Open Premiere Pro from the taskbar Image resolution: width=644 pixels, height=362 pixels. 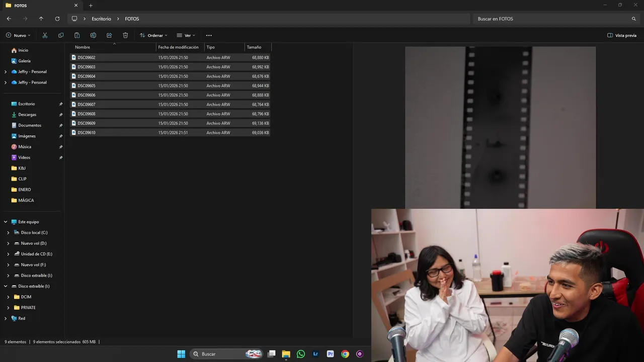(331, 354)
